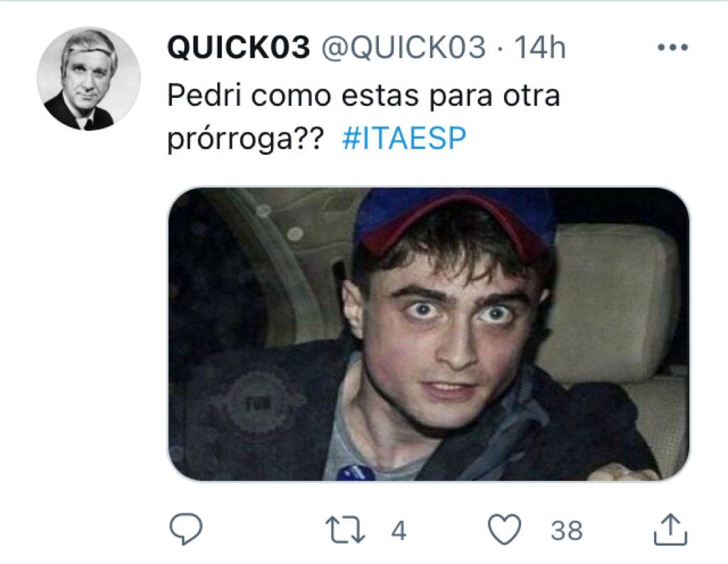Viewport: 728px width, 564px height.
Task: Open the three-dot more options menu
Action: tap(673, 47)
